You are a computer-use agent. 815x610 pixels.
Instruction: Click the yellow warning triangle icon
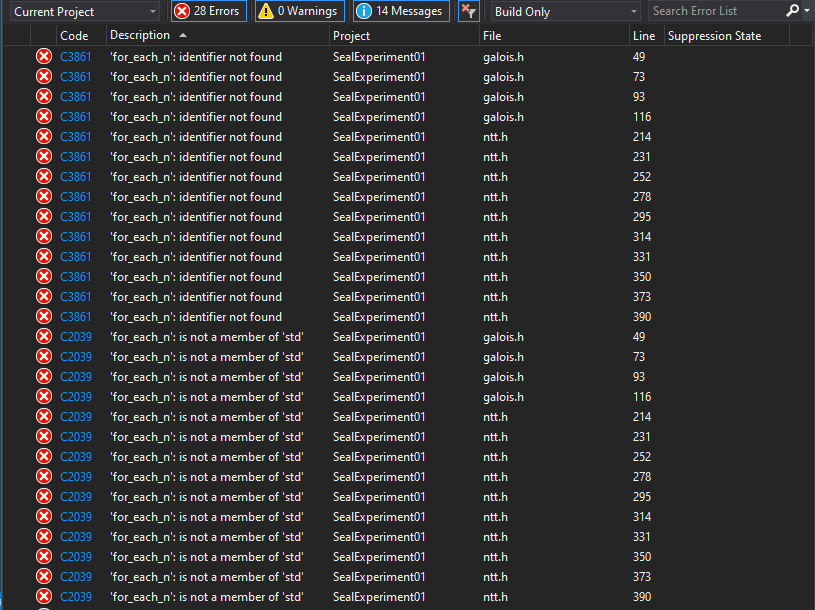266,11
